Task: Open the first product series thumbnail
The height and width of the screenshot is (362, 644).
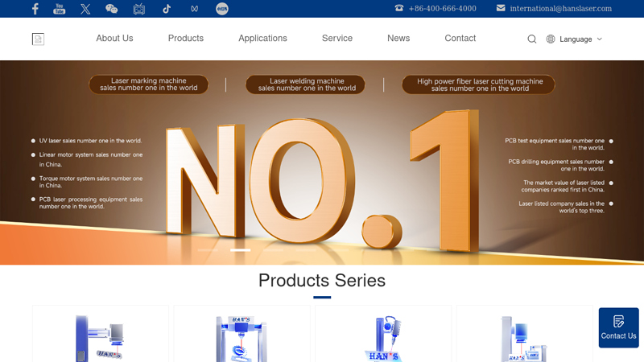Action: point(101,334)
